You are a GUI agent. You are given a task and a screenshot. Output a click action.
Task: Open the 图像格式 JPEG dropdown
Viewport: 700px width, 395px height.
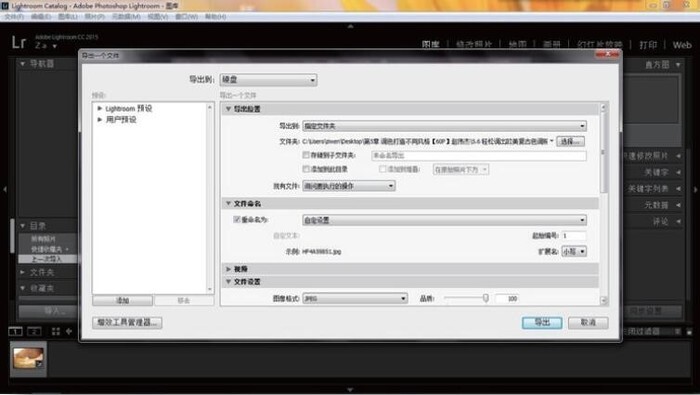click(355, 298)
